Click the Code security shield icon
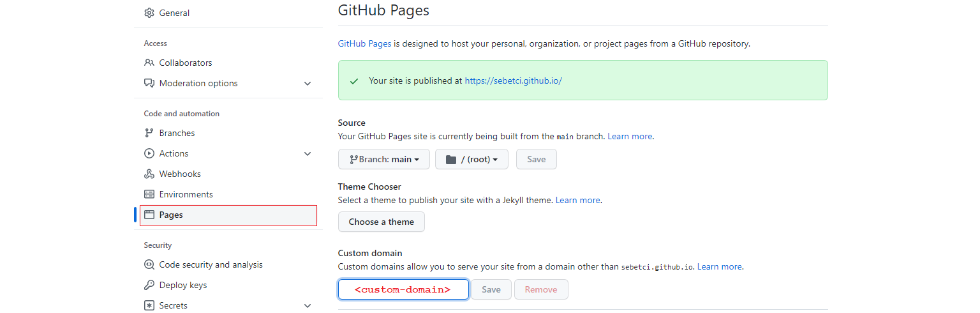Viewport: 980px width, 313px height. [149, 264]
